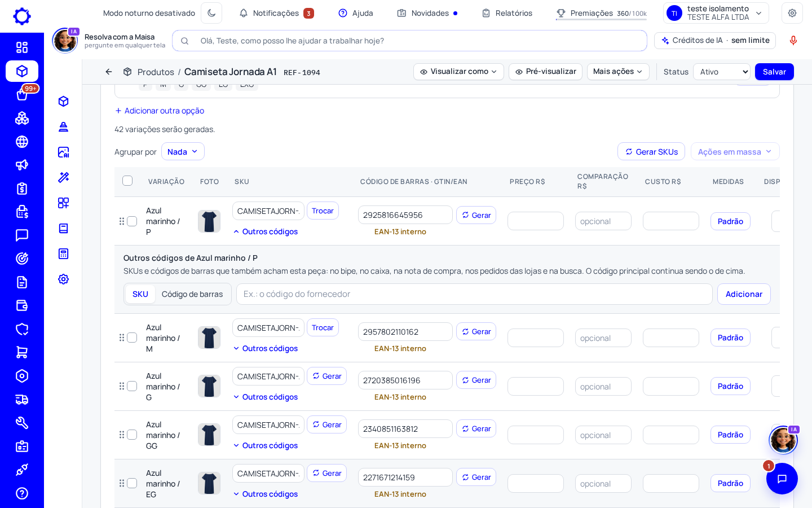This screenshot has height=508, width=812.
Task: Open account switcher teste isolamento
Action: click(716, 13)
